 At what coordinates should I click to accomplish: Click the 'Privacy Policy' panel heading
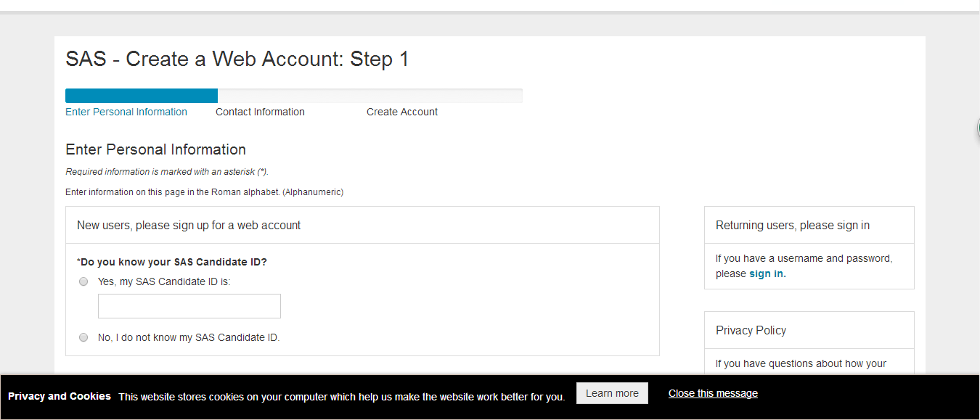pyautogui.click(x=751, y=330)
